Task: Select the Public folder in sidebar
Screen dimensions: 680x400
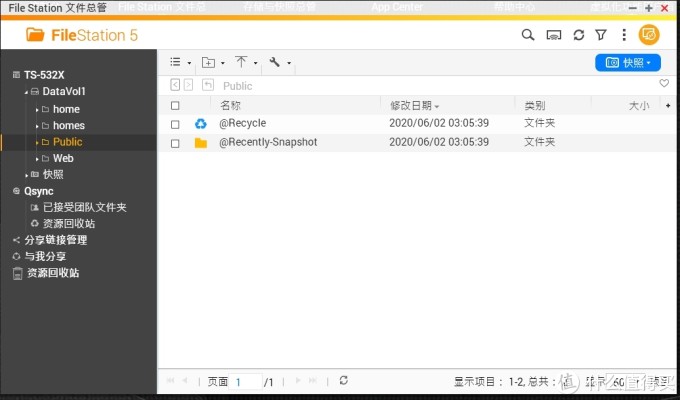Action: pos(67,142)
